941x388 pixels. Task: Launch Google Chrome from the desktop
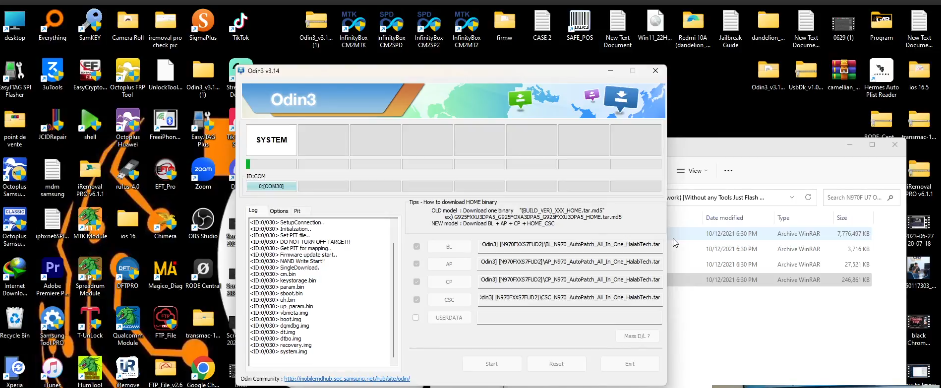point(203,373)
